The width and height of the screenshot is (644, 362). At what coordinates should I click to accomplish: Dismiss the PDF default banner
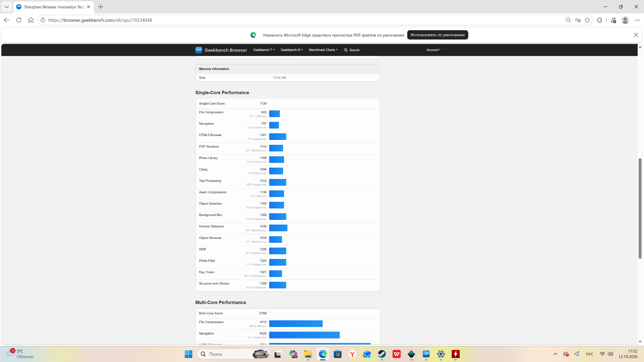click(x=636, y=35)
